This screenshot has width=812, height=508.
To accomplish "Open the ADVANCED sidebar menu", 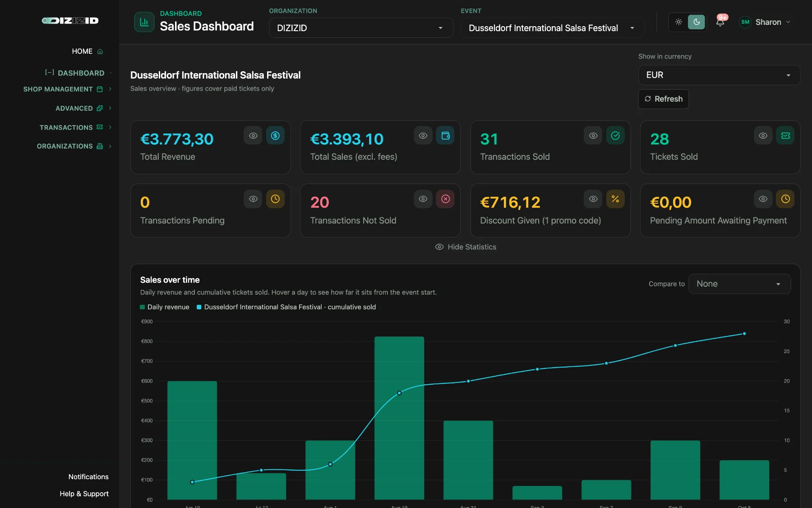I will [x=74, y=108].
